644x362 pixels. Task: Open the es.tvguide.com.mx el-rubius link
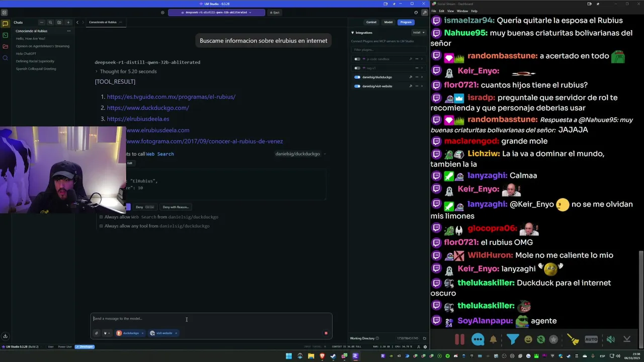click(x=171, y=97)
